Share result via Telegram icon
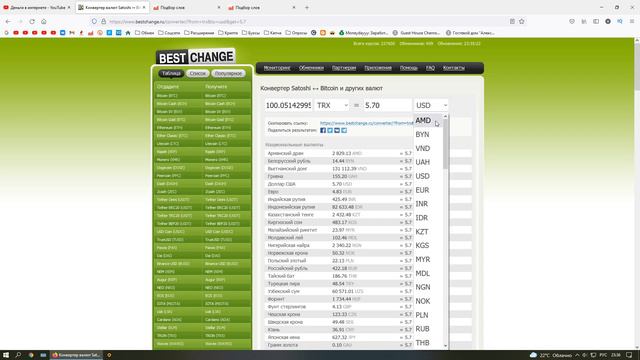640x360 pixels. 344,130
